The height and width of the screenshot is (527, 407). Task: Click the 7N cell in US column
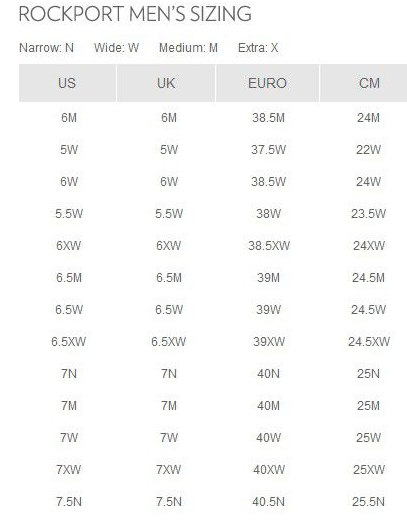click(69, 373)
